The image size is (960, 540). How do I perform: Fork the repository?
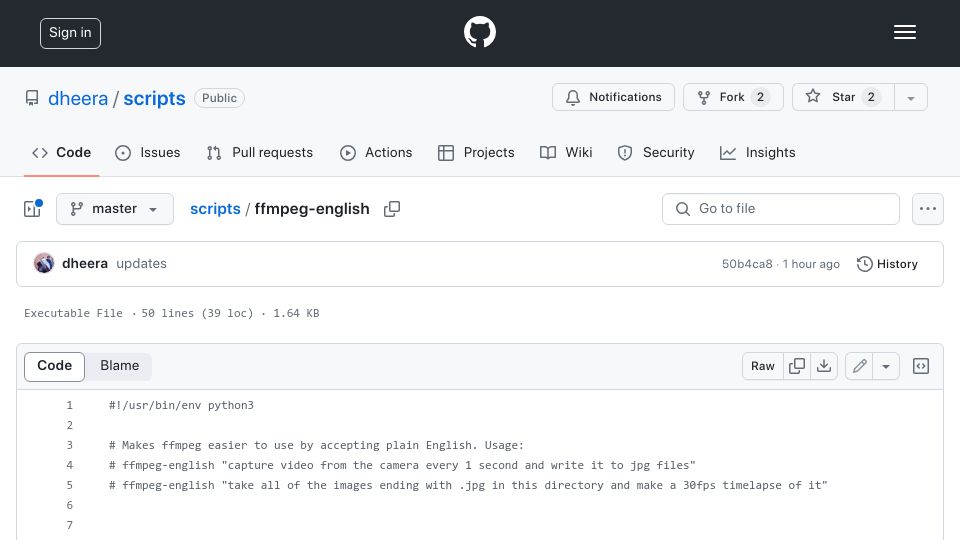733,97
